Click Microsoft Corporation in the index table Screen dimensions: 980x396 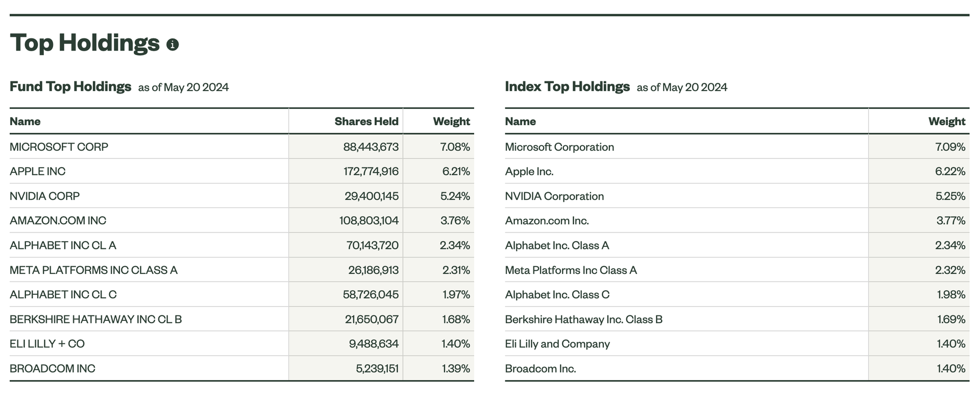tap(559, 147)
